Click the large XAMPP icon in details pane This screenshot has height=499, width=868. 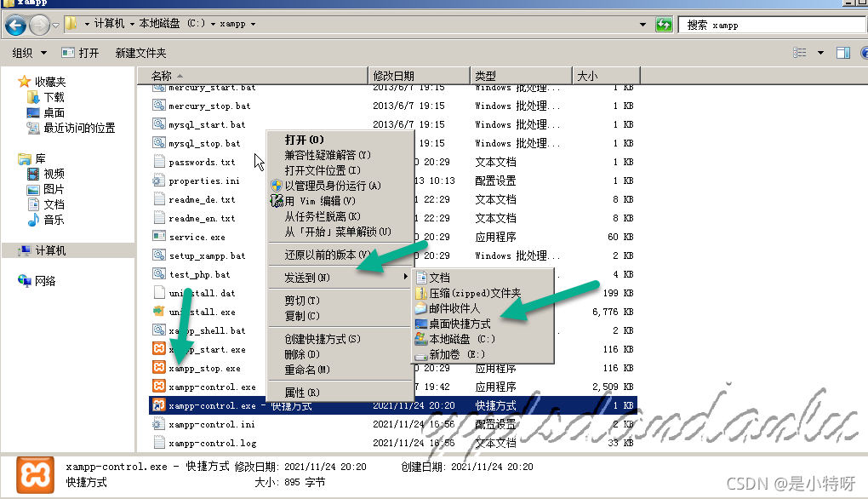pos(36,474)
